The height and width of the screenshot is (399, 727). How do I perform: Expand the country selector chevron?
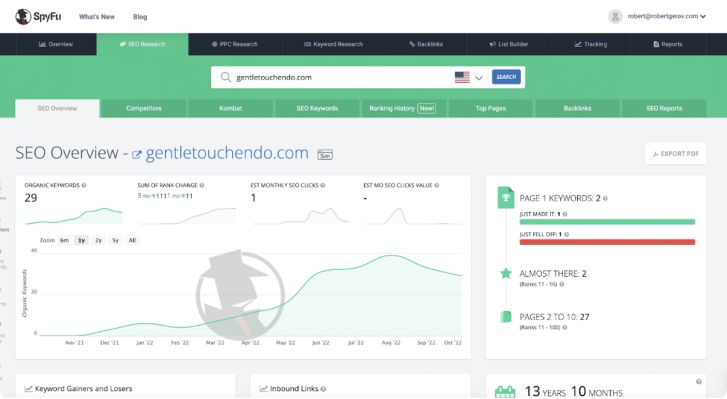point(479,78)
